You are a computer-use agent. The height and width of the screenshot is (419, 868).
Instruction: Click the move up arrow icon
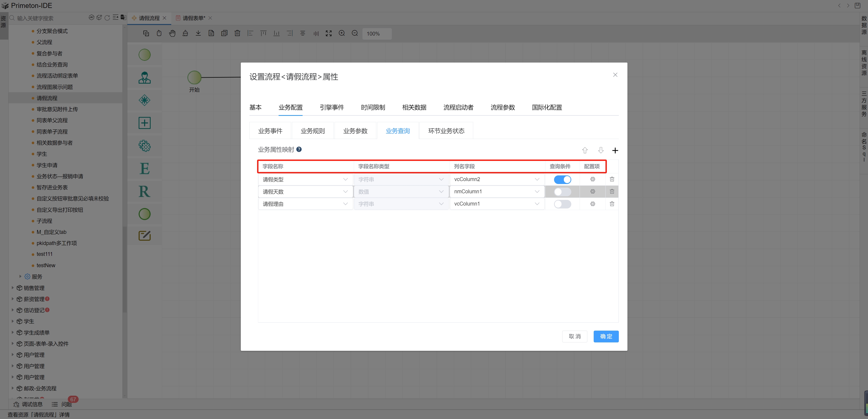pos(585,150)
